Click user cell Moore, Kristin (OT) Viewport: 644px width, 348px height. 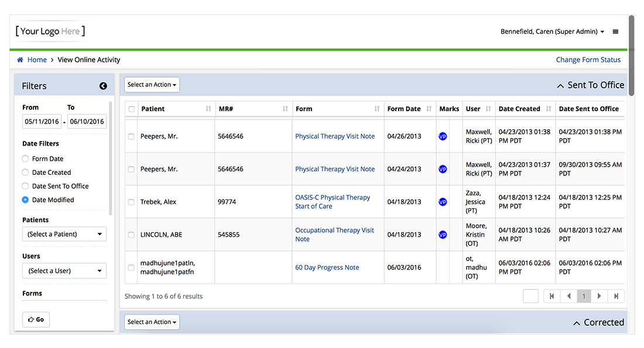(x=477, y=235)
